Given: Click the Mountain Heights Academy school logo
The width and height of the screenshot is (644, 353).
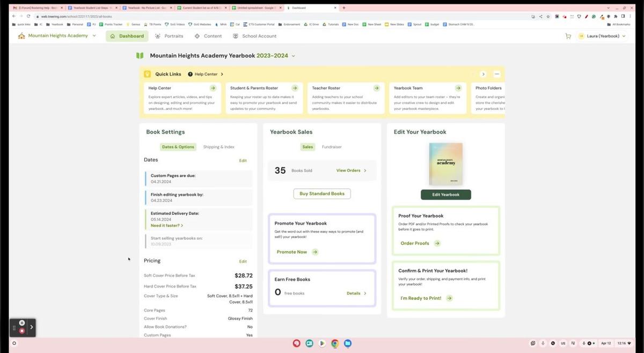Looking at the screenshot, I should coord(21,36).
